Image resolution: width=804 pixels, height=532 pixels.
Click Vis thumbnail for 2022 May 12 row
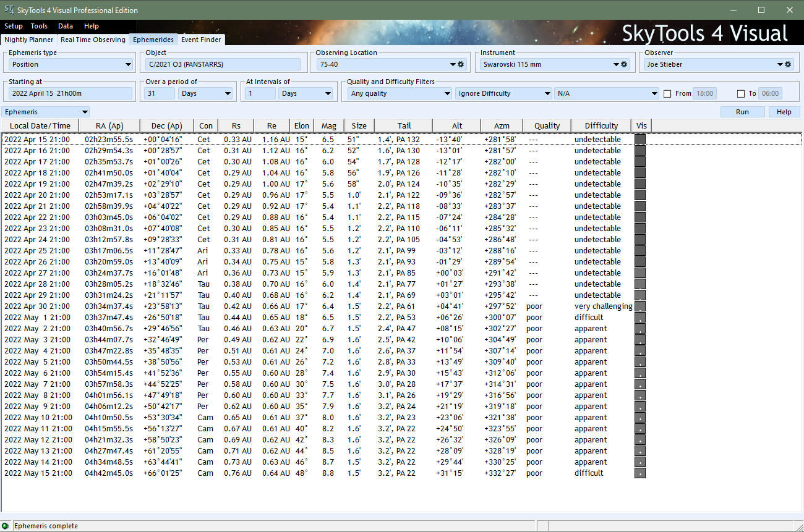click(640, 440)
